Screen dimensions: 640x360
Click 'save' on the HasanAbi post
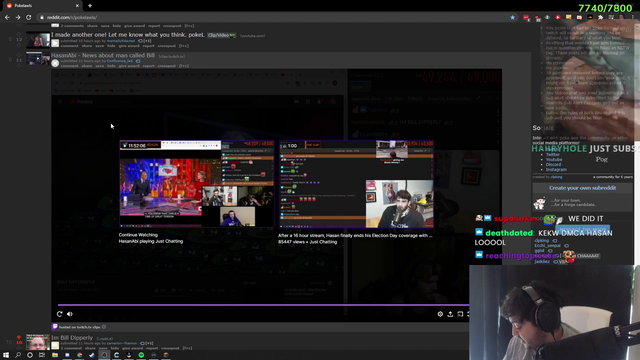(x=100, y=66)
